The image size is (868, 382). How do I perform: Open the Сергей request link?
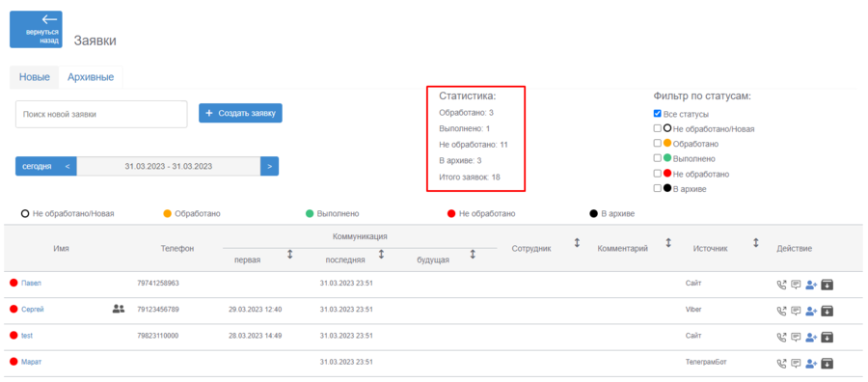coord(32,310)
